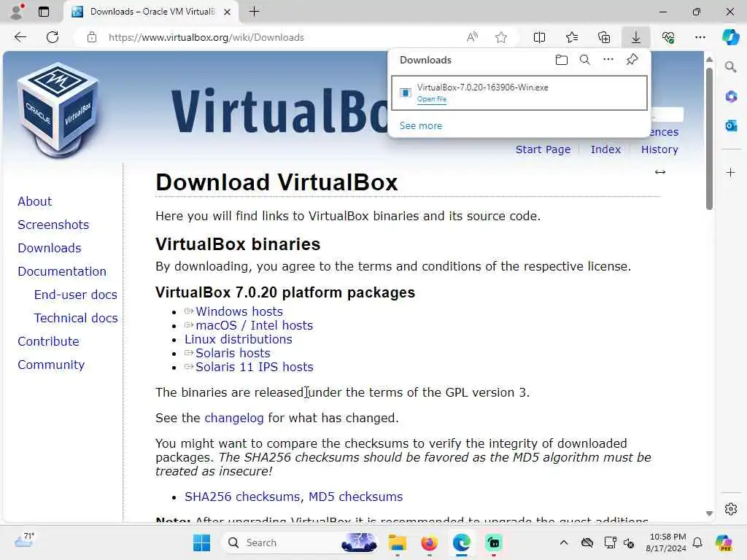
Task: Click the taskbar Search box
Action: (301, 542)
